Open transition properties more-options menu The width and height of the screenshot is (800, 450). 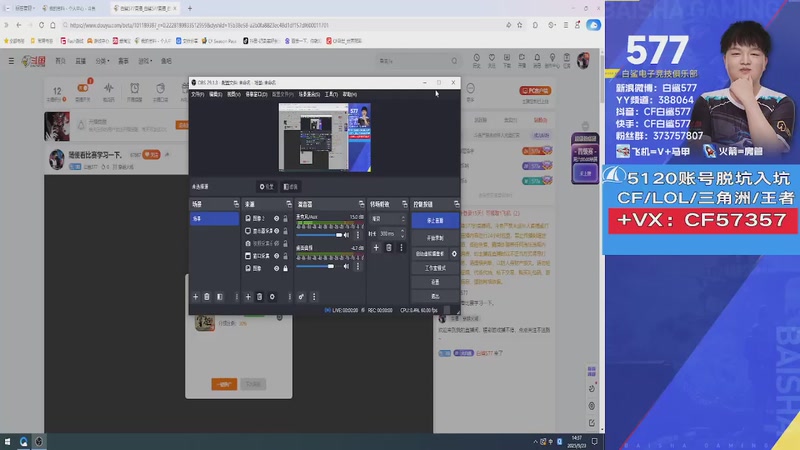[401, 247]
